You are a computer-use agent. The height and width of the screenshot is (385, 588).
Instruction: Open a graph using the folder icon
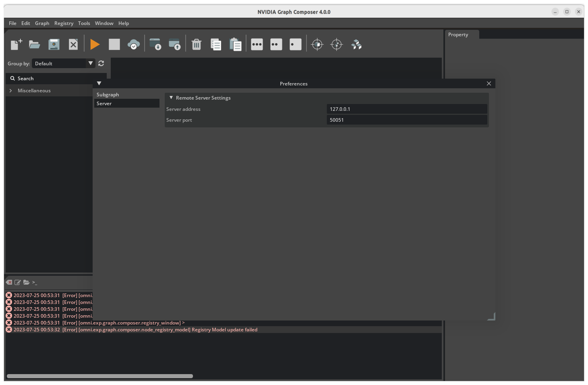[35, 44]
